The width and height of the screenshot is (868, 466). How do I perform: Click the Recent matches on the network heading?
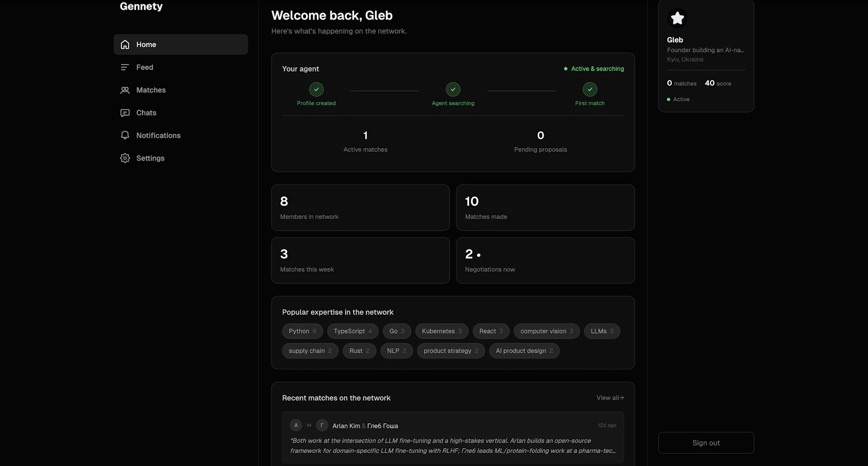click(336, 398)
